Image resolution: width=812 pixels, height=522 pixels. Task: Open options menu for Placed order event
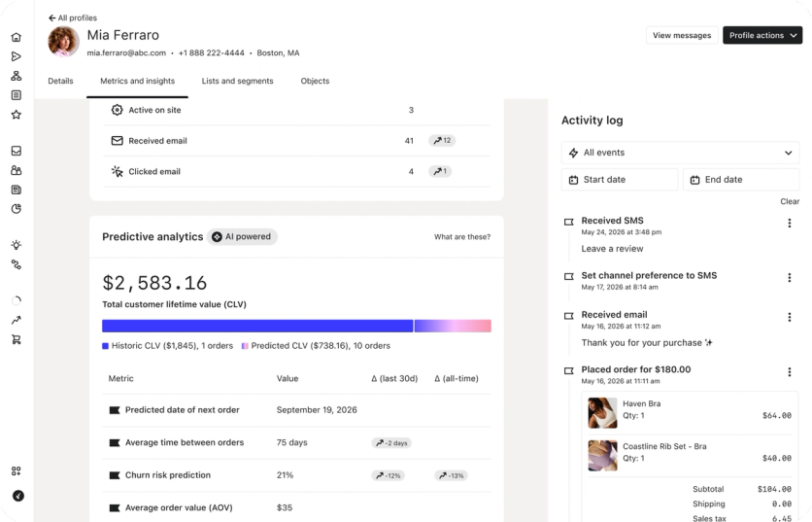[x=790, y=372]
